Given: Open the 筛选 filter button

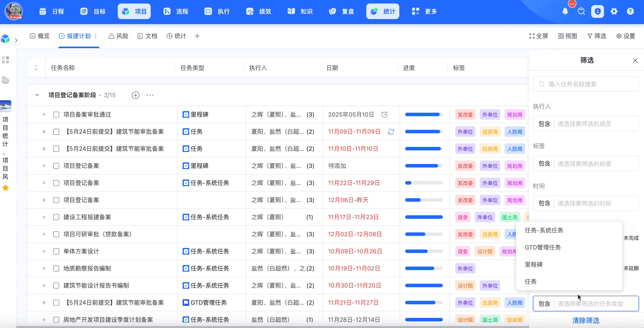Looking at the screenshot, I should (597, 36).
